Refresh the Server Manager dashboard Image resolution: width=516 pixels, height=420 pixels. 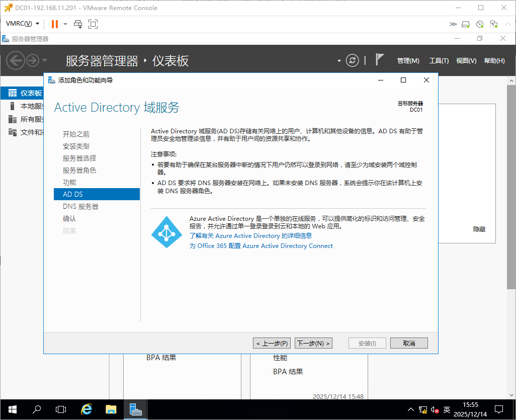pyautogui.click(x=352, y=60)
